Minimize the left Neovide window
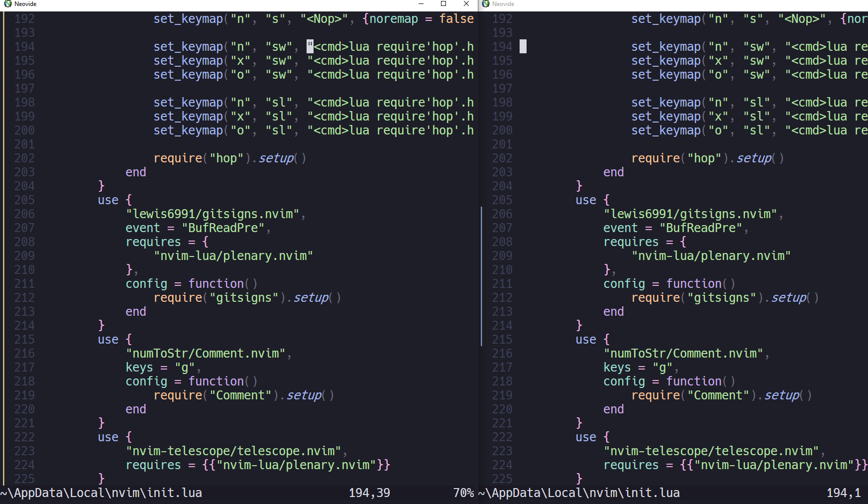This screenshot has width=868, height=504. point(421,4)
